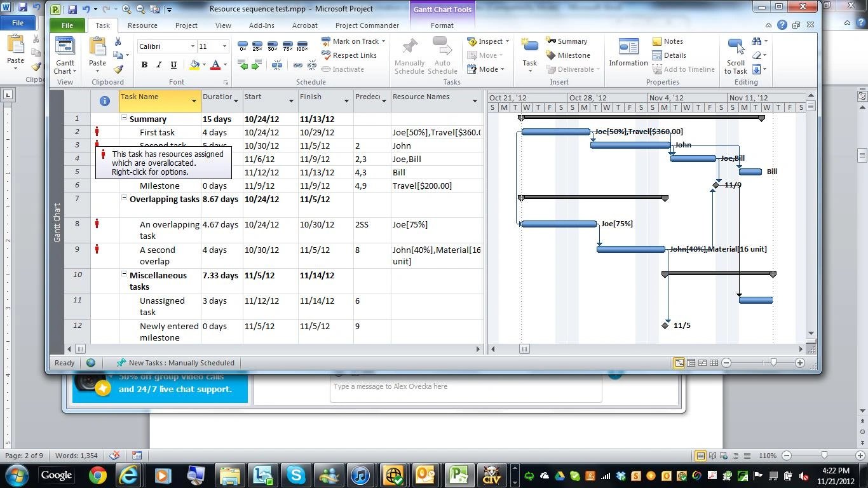
Task: Open Skype from the Windows taskbar
Action: pos(295,475)
